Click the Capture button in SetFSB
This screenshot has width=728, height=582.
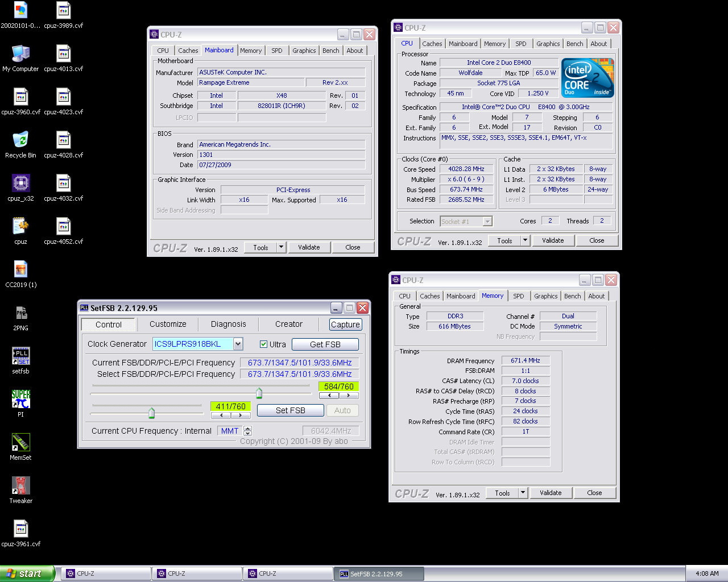tap(345, 325)
